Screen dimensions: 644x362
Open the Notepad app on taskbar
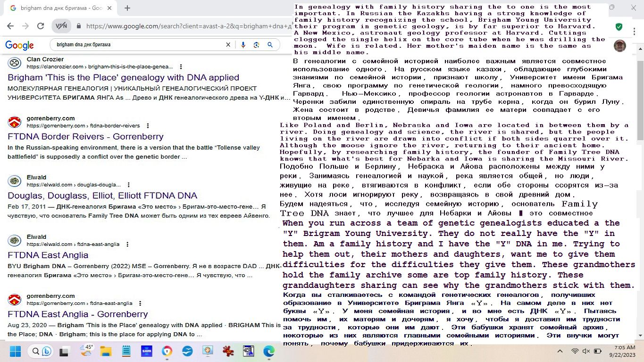pyautogui.click(x=126, y=351)
